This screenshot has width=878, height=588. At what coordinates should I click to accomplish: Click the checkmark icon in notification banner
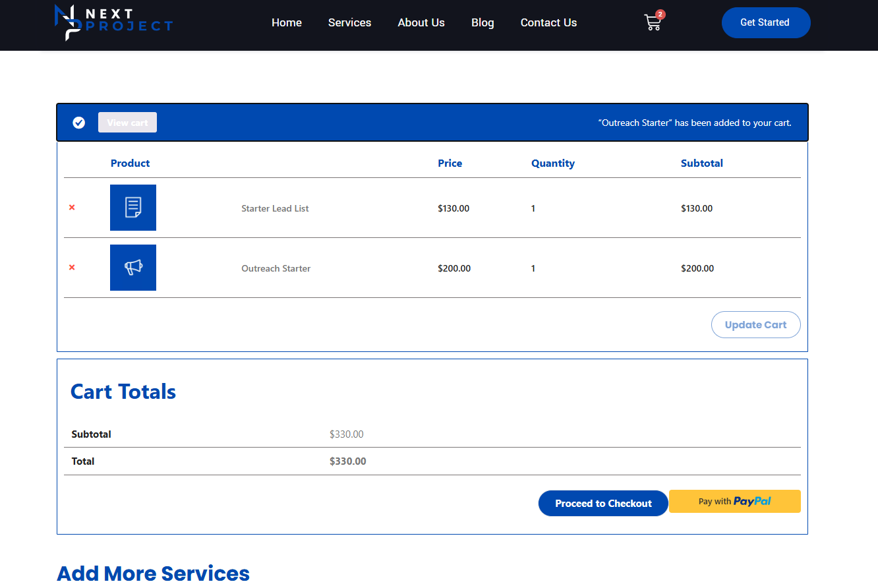click(x=78, y=123)
